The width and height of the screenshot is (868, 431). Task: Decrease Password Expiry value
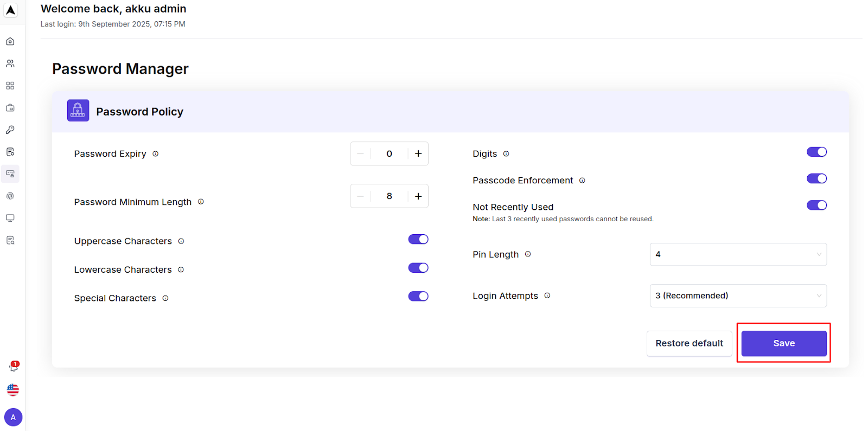[x=361, y=153]
